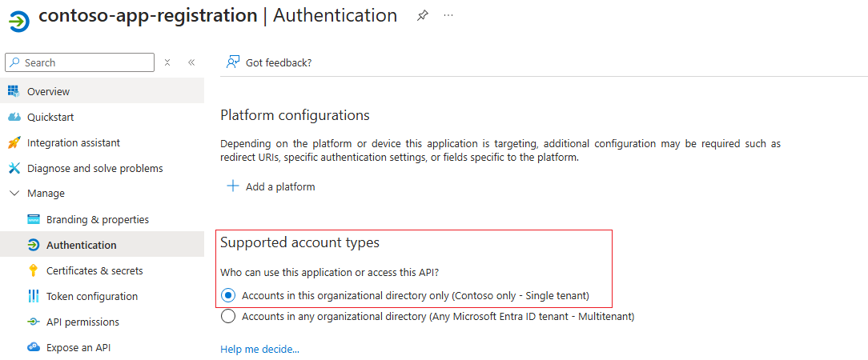Click the pin icon beside Authentication title
Viewport: 868px width, 360px height.
pos(422,16)
